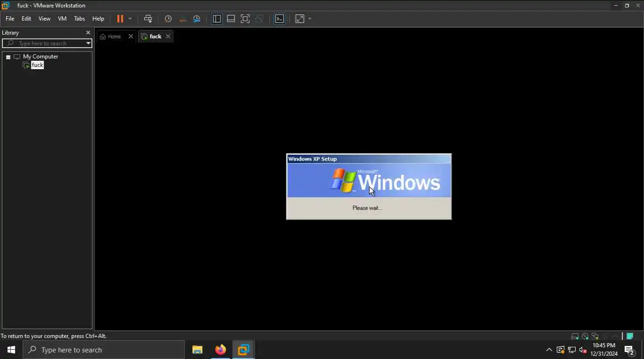Viewport: 644px width, 359px height.
Task: Collapse the My Computer tree node
Action: pyautogui.click(x=8, y=57)
